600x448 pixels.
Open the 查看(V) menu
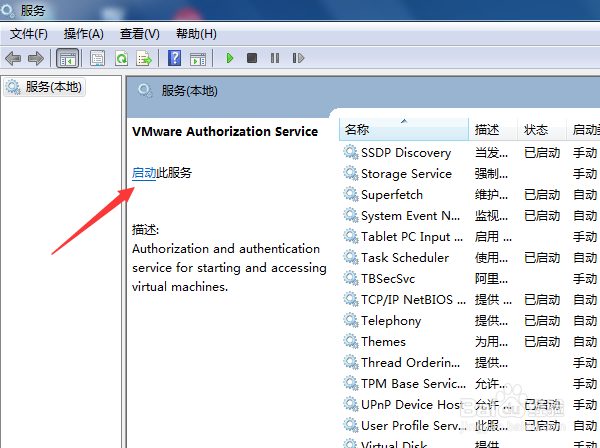click(140, 34)
